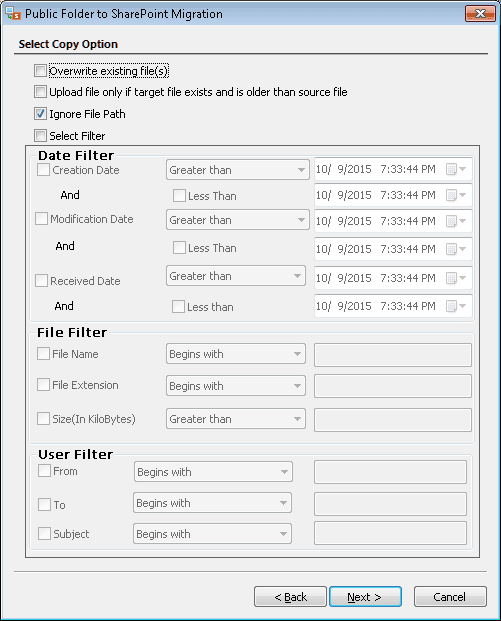Close the migration dialog window
The width and height of the screenshot is (501, 621).
pos(480,13)
